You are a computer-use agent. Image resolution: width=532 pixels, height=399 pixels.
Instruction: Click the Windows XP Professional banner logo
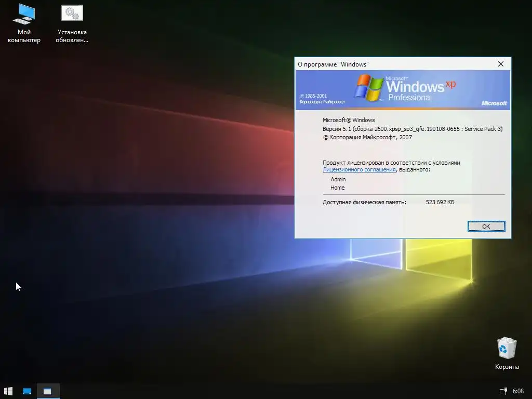404,88
